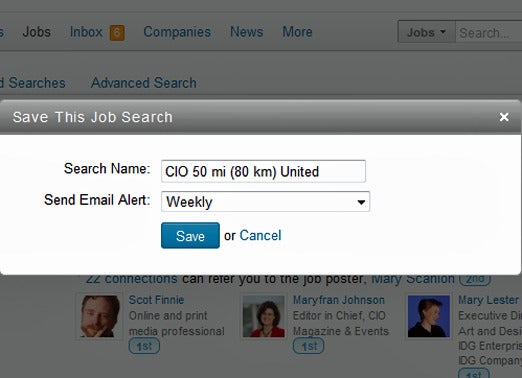Click the Search Name text field
Image resolution: width=522 pixels, height=378 pixels.
[x=263, y=171]
